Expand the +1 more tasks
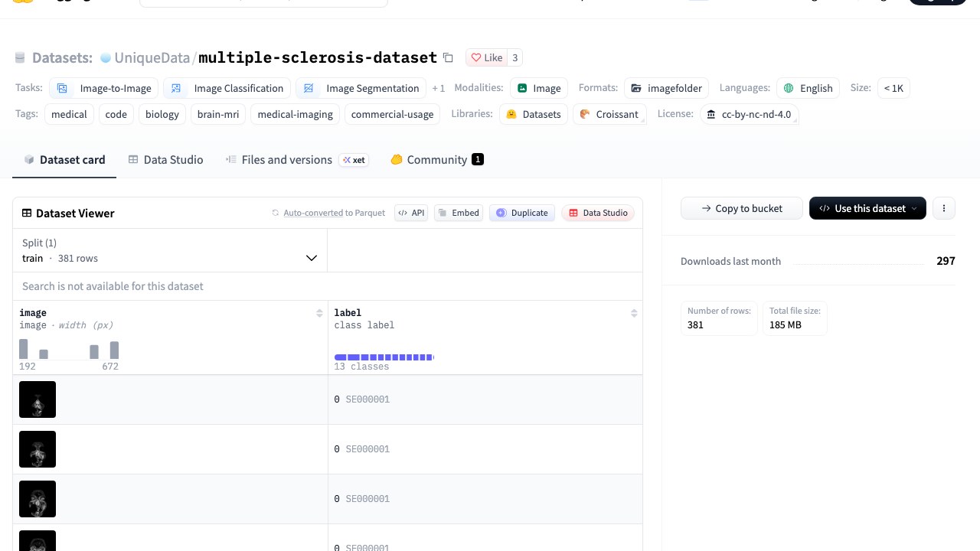The height and width of the screenshot is (551, 980). click(438, 88)
